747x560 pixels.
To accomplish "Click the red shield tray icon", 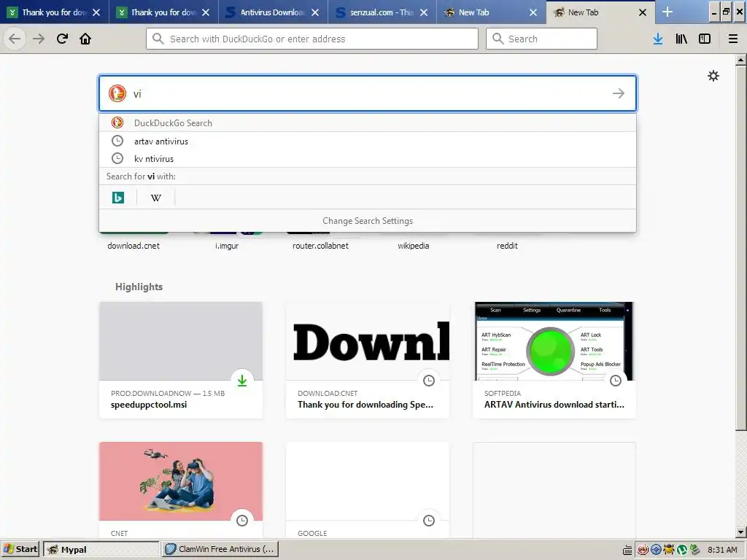I will [643, 550].
